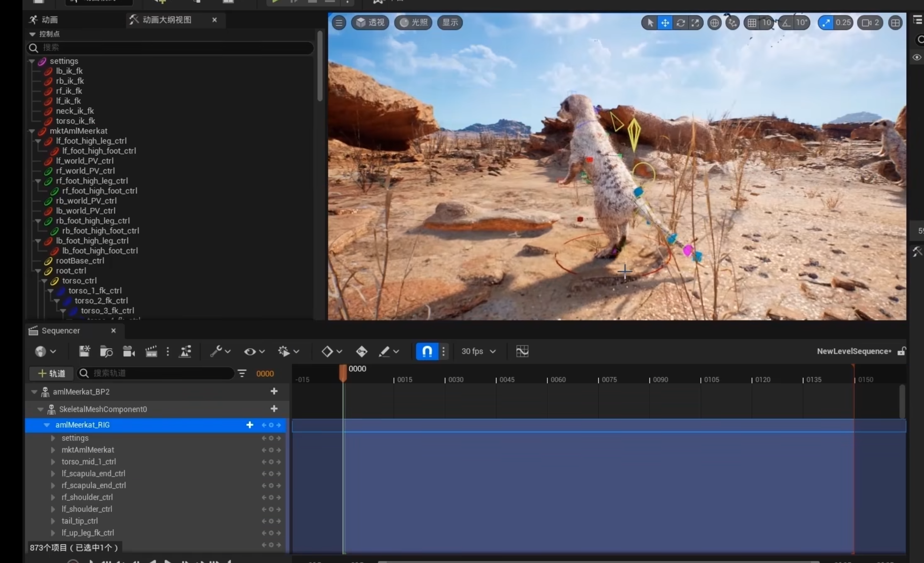This screenshot has width=924, height=563.
Task: Click the 轨道 add track button
Action: point(51,373)
